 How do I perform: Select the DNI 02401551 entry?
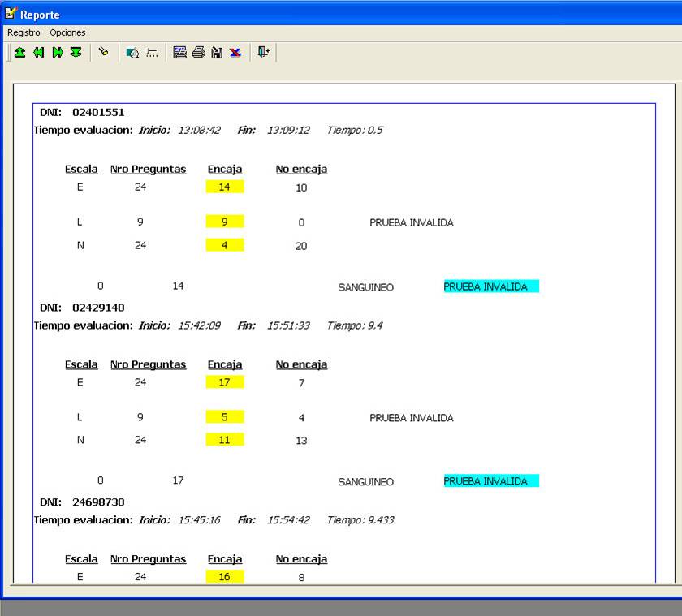pyautogui.click(x=81, y=113)
